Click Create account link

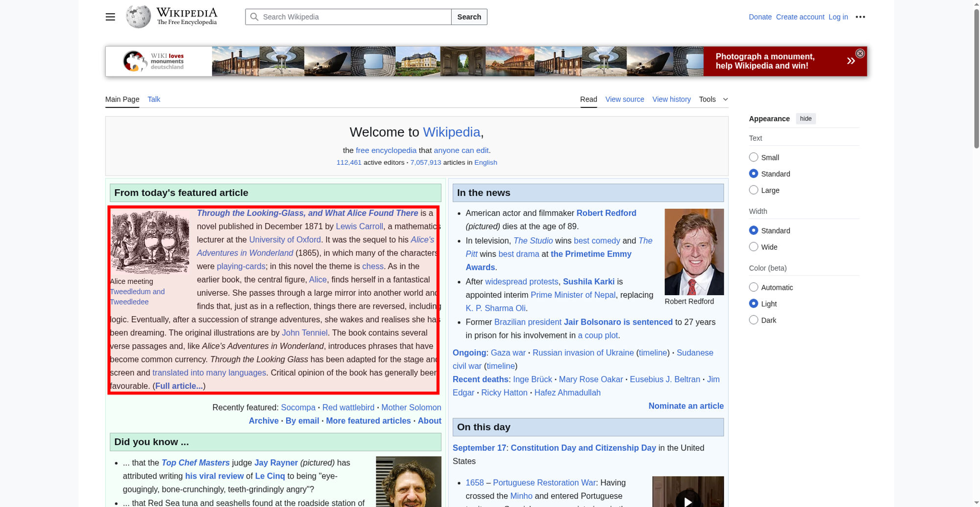[x=800, y=17]
